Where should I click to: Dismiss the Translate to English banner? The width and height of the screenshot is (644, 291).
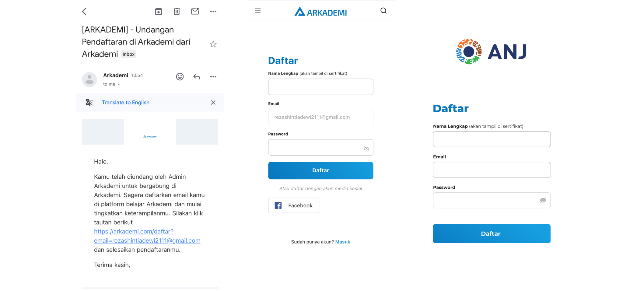coord(213,103)
